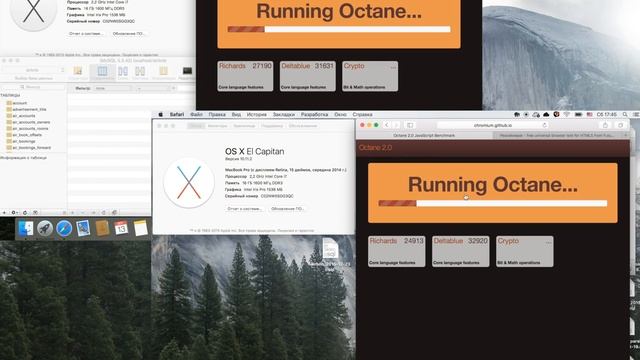Screen dimensions: 640x360
Task: Open Notes from the Dock
Action: 140,228
